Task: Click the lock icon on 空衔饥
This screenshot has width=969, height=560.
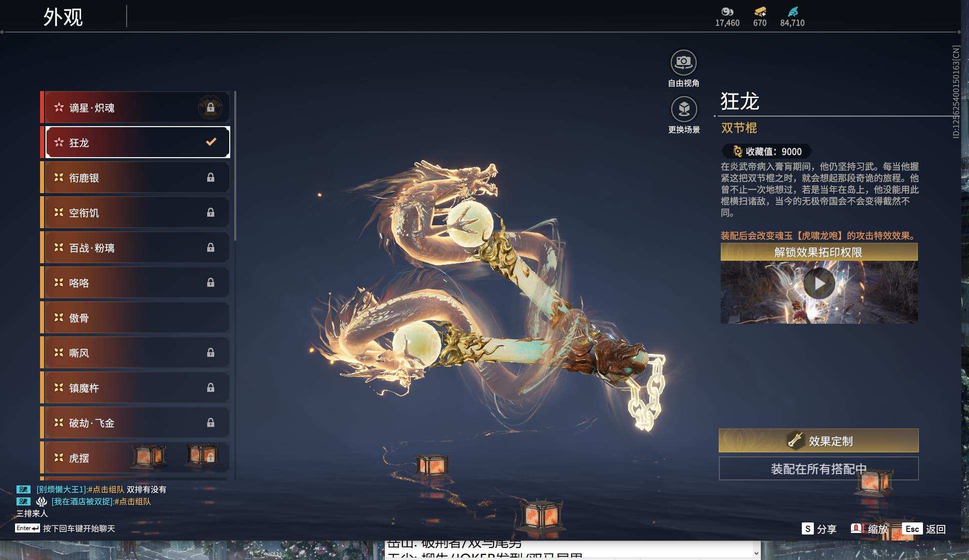Action: click(211, 212)
